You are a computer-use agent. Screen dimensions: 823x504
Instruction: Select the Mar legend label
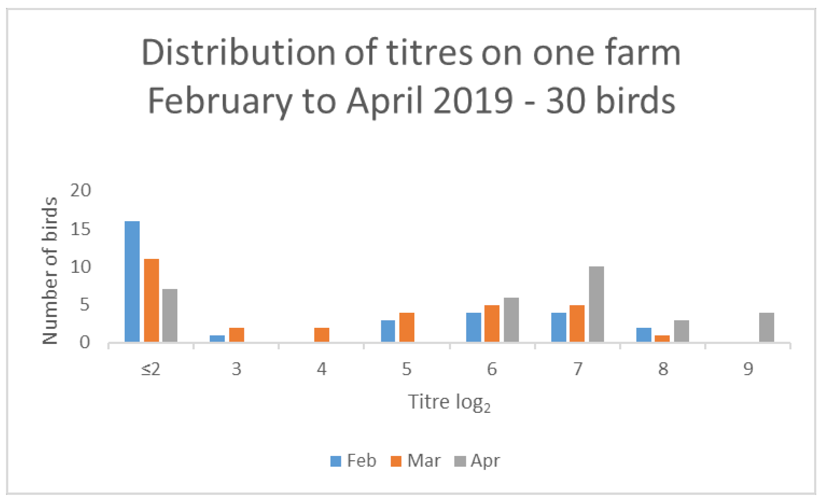click(424, 461)
